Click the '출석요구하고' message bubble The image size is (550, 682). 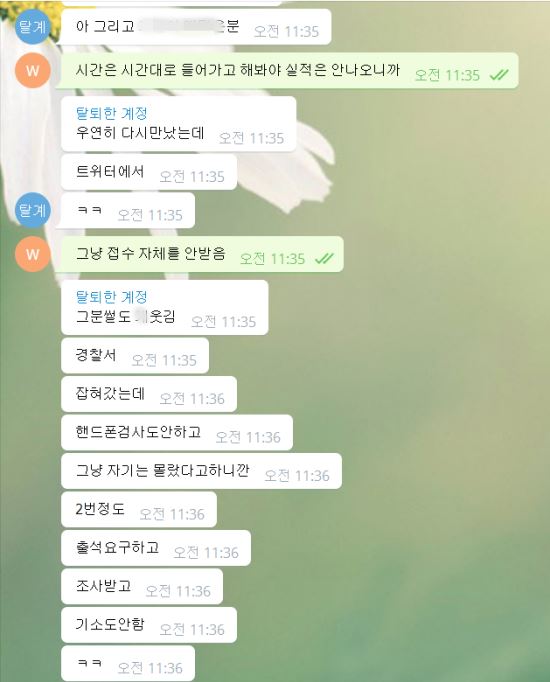[x=156, y=548]
